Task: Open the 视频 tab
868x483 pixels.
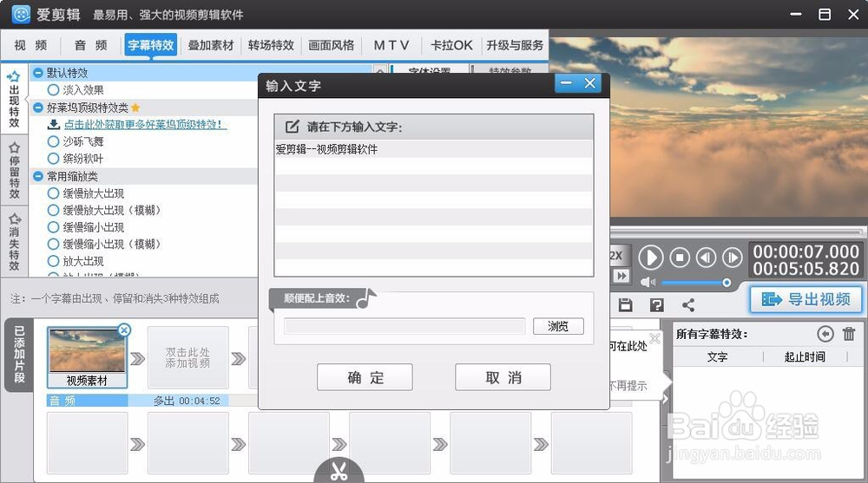Action: pos(30,45)
